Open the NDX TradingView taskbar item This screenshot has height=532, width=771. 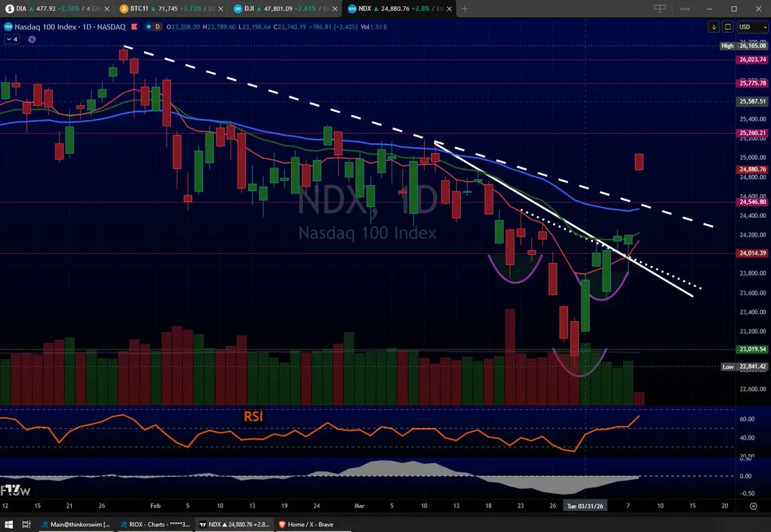(235, 524)
